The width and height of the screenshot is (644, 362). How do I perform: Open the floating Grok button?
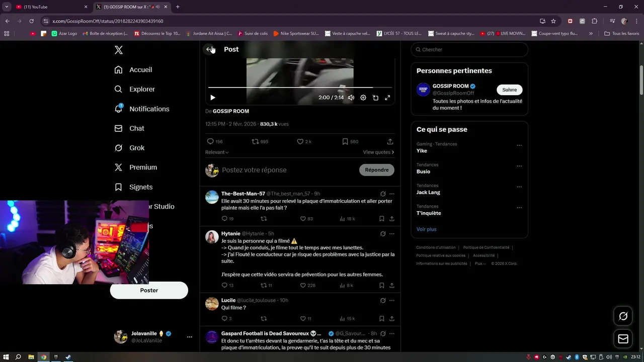click(x=623, y=316)
